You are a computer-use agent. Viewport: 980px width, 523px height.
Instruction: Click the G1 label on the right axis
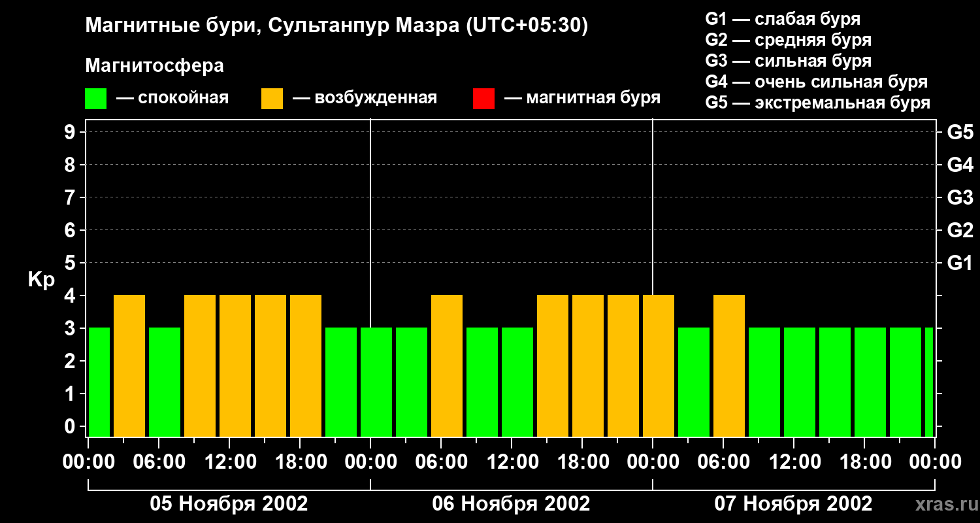click(960, 263)
